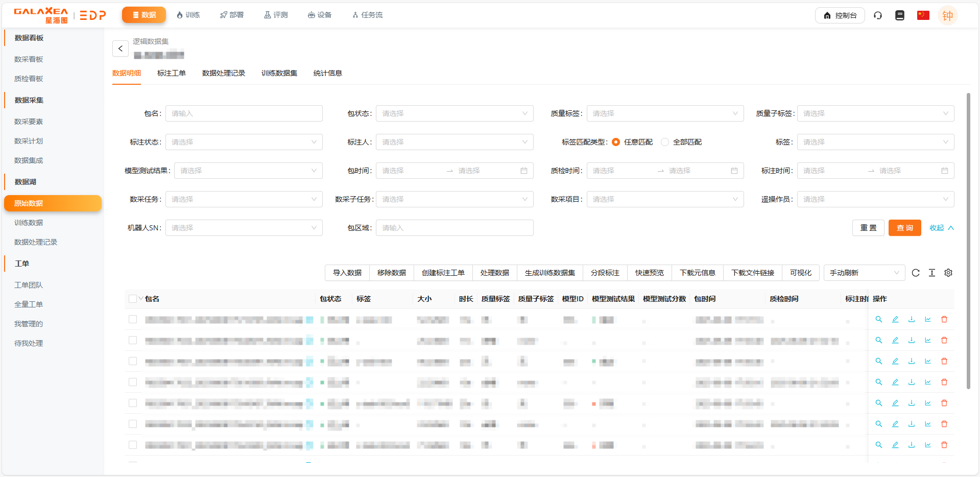Screen dimensions: 980x477
Task: Click the orange 查询 button
Action: pyautogui.click(x=904, y=228)
